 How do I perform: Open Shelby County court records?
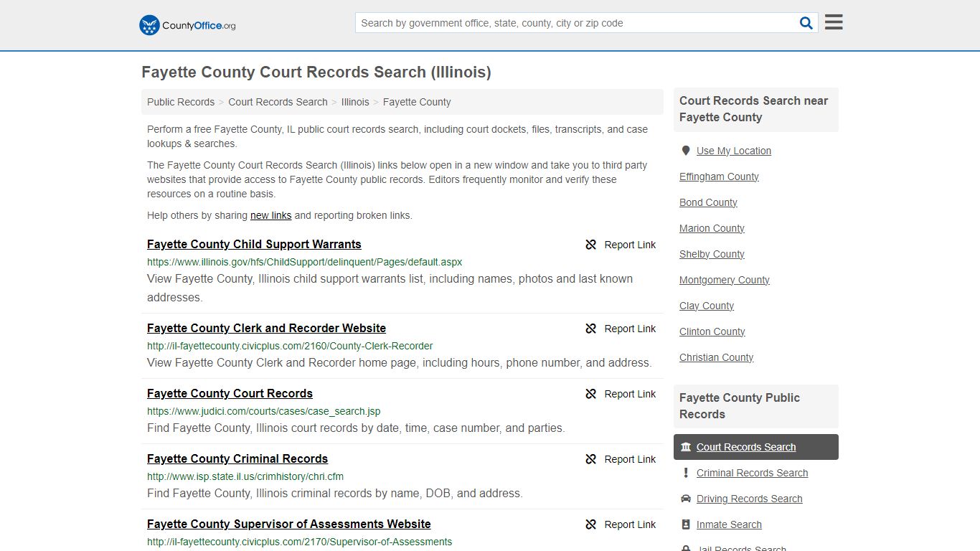click(712, 254)
